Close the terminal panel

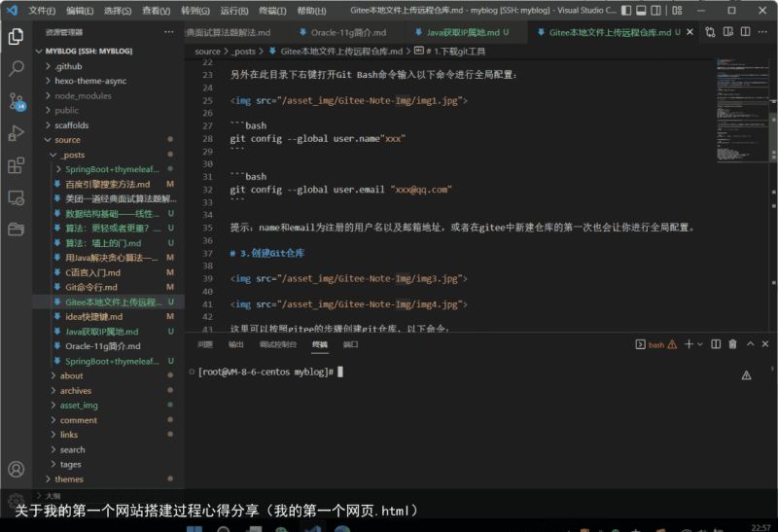(765, 344)
